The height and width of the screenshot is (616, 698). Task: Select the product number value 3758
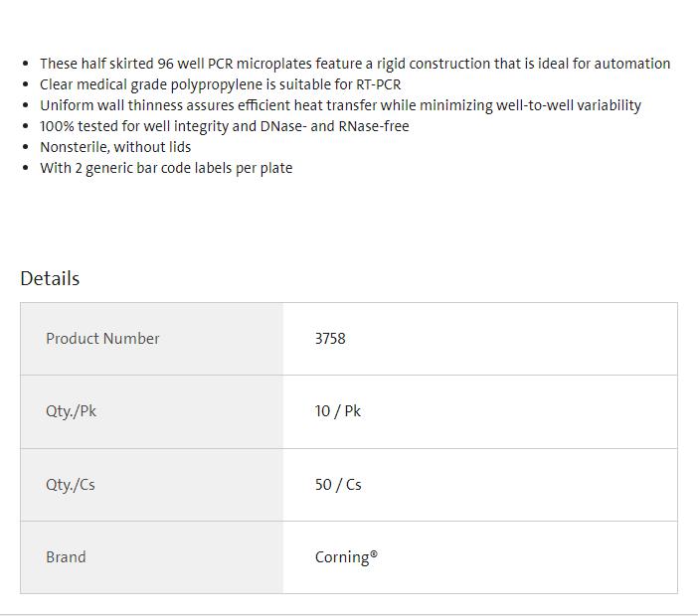pos(330,339)
